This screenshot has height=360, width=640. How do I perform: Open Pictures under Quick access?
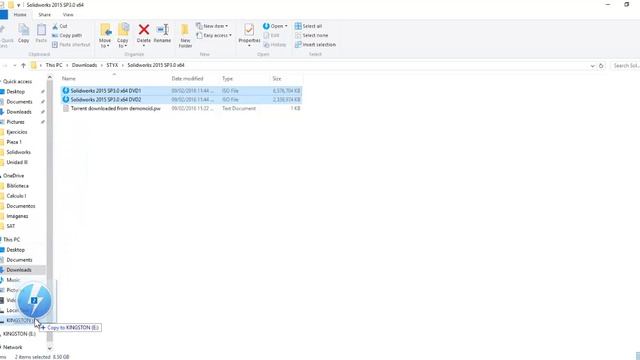click(15, 122)
